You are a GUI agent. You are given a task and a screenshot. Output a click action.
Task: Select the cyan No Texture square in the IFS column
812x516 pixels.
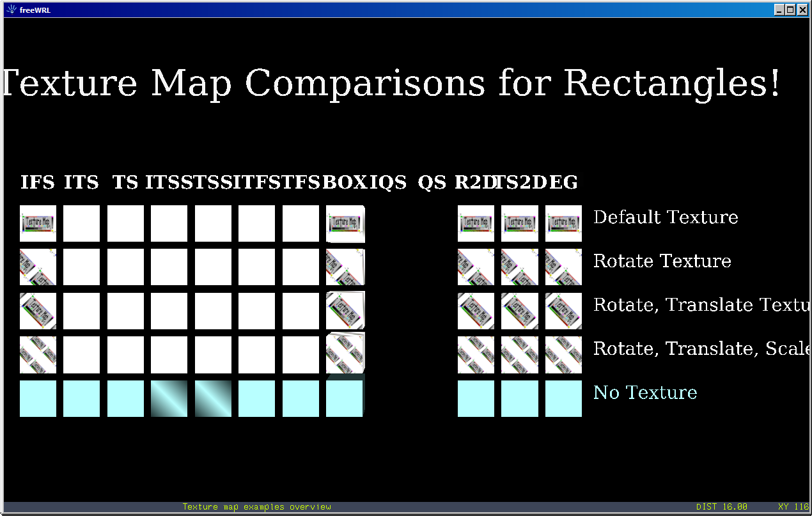38,398
